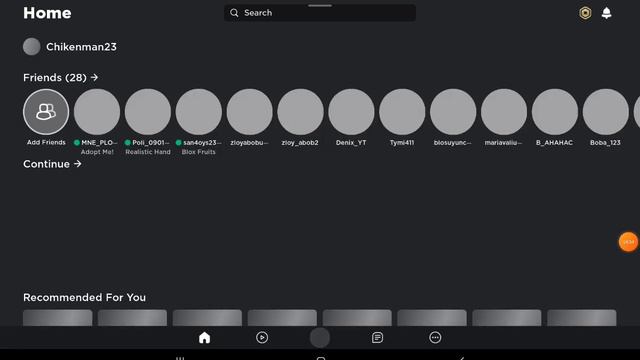This screenshot has height=360, width=640.
Task: Open friend blosuyunc avatar
Action: (x=453, y=112)
